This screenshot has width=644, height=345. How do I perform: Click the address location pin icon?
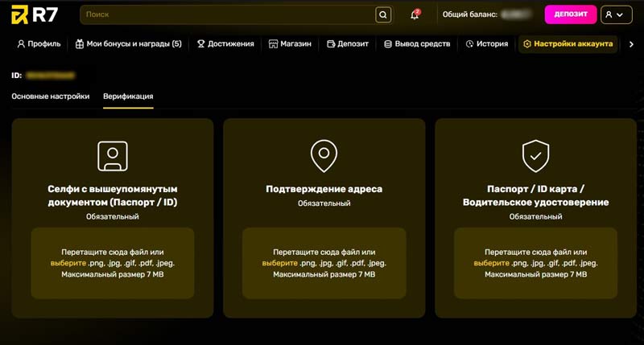[x=324, y=155]
